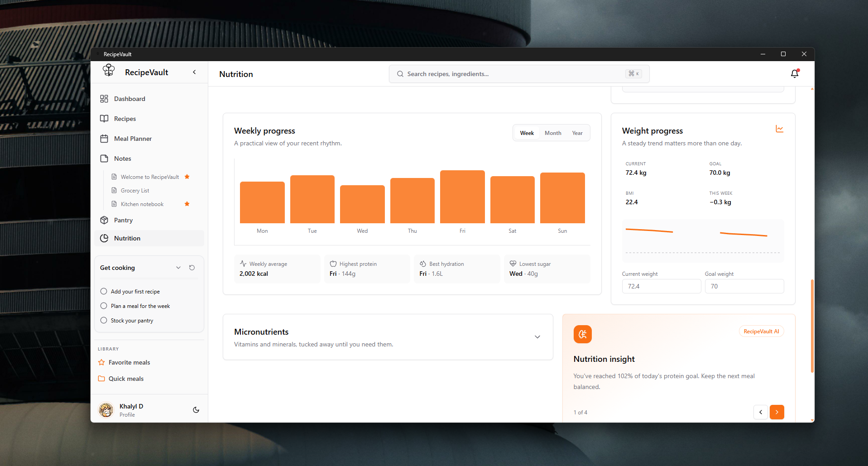
Task: Click the page vertical scrollbar
Action: click(x=812, y=326)
